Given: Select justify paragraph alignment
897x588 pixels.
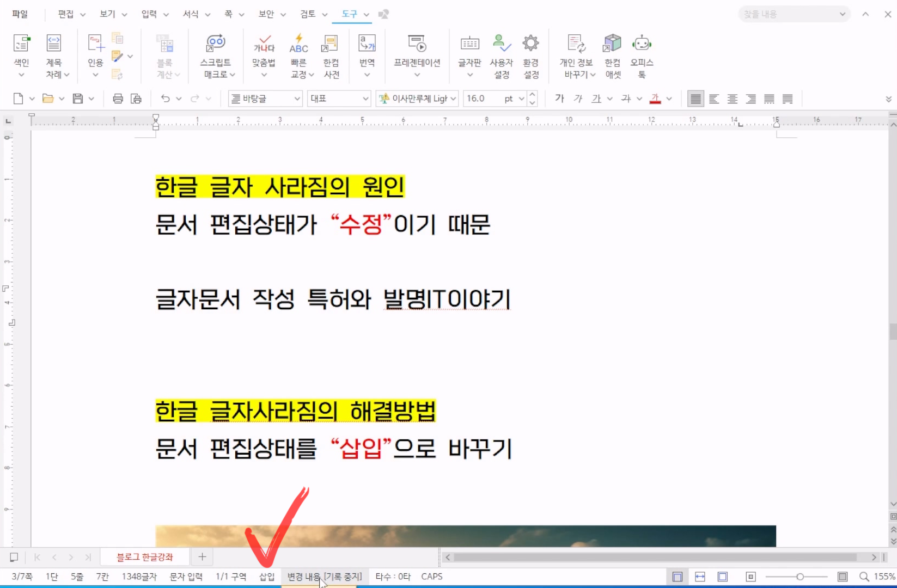Looking at the screenshot, I should 695,99.
